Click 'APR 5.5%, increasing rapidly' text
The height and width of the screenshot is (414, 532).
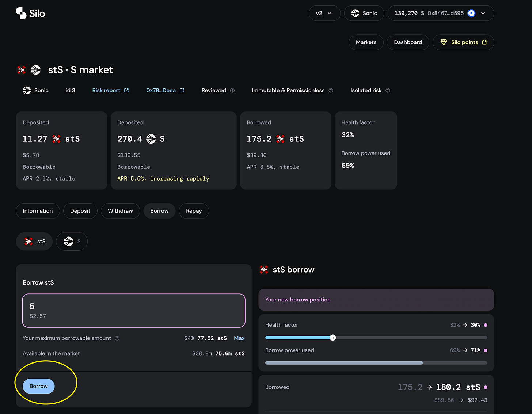coord(163,179)
